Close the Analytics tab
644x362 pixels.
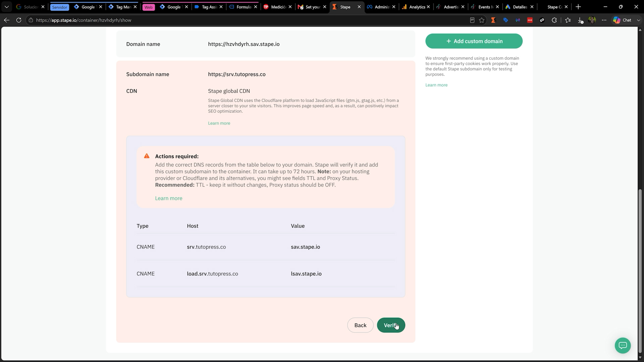428,7
